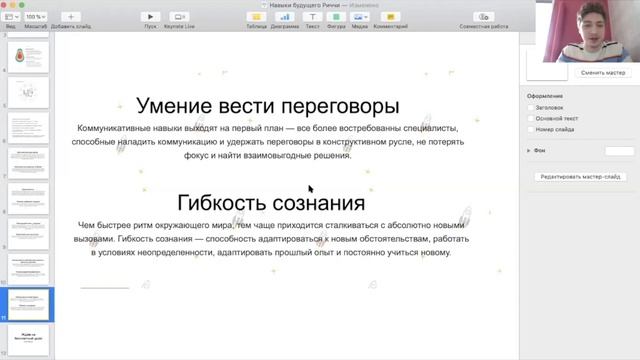Toggle the Body (Основной текст) checkbox

[x=531, y=118]
